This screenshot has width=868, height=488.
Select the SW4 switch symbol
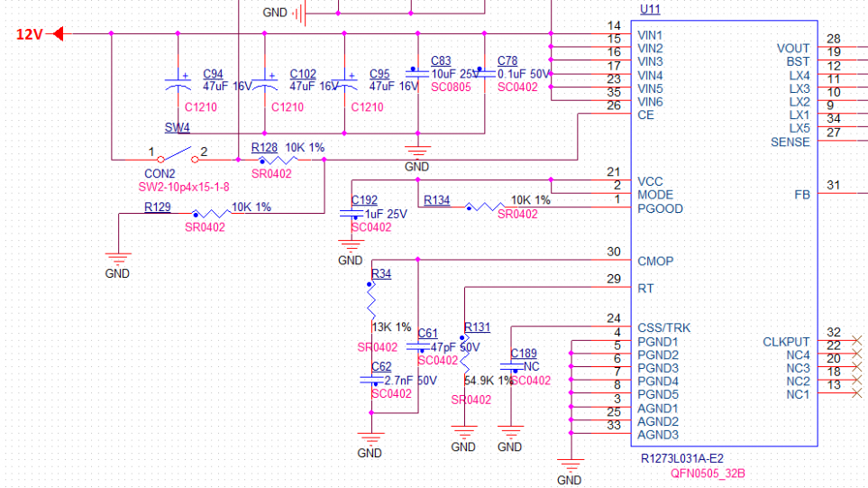point(178,155)
